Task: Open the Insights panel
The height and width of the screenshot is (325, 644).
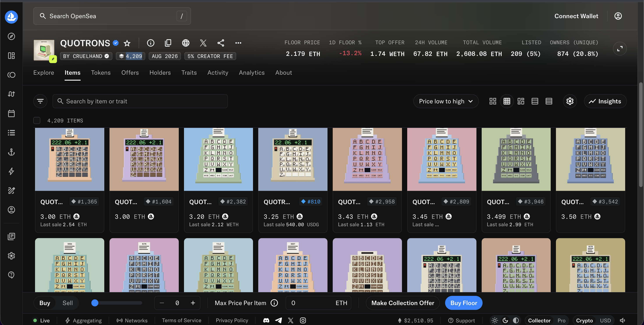Action: [x=605, y=101]
